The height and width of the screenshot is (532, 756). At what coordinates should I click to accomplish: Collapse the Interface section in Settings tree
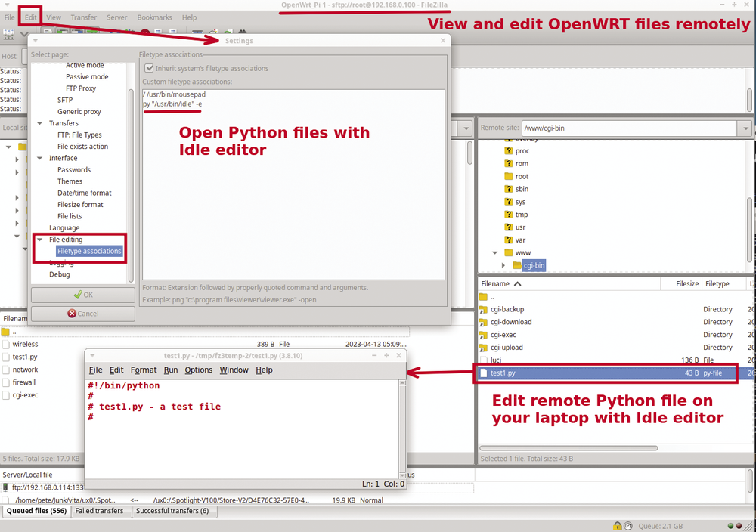39,158
